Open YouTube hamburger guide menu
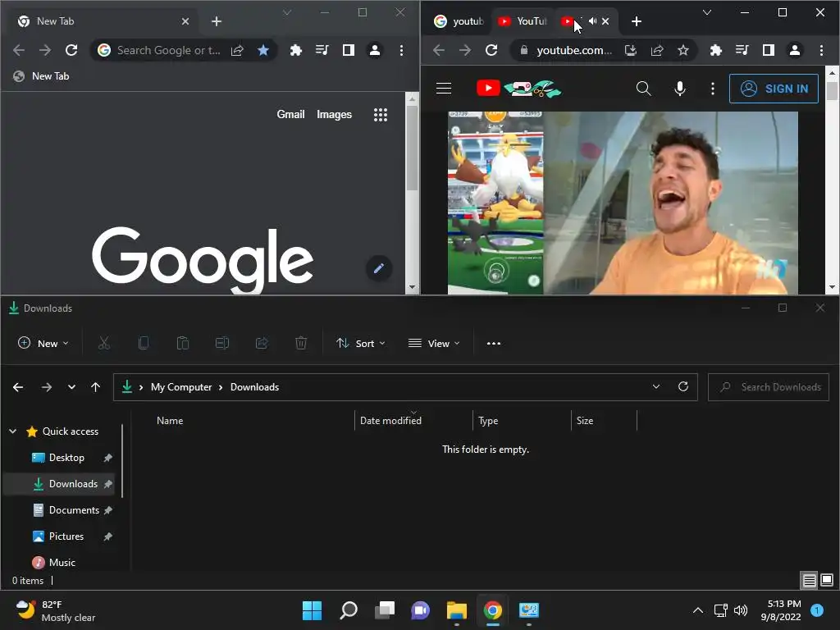 [444, 89]
